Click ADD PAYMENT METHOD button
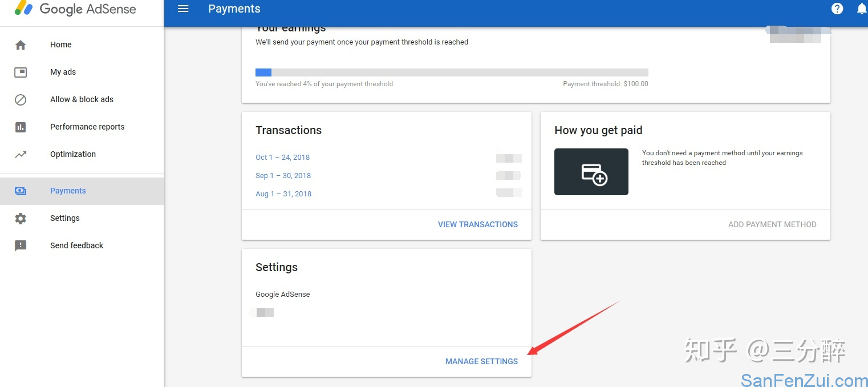The height and width of the screenshot is (387, 868). coord(772,224)
